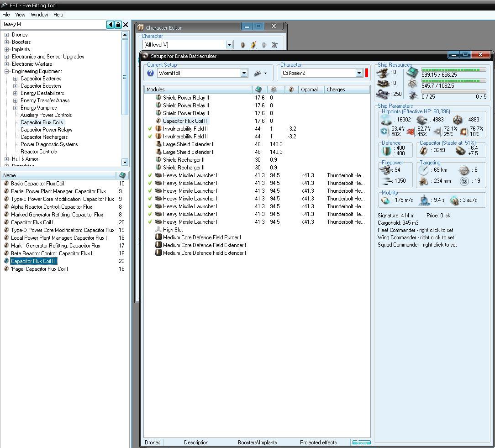This screenshot has height=448, width=495.
Task: Toggle the fourth Heavy Missile Launcher II checkmark
Action: (x=150, y=199)
